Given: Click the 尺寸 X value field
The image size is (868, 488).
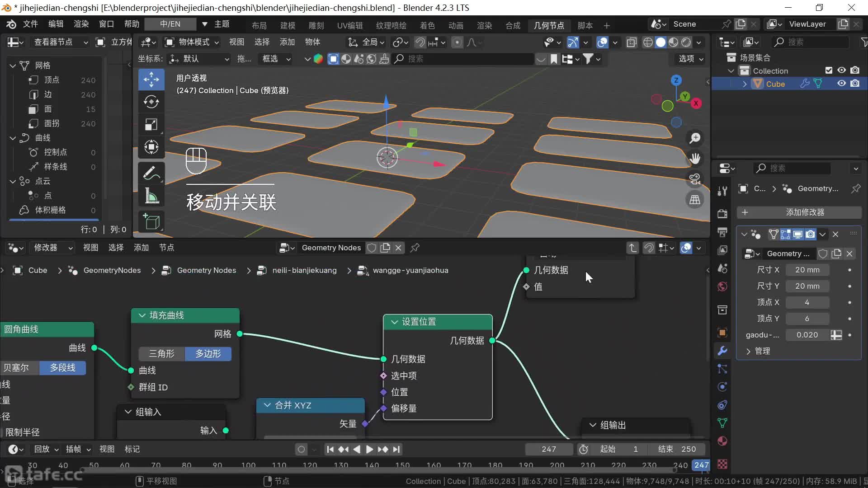Looking at the screenshot, I should point(807,270).
